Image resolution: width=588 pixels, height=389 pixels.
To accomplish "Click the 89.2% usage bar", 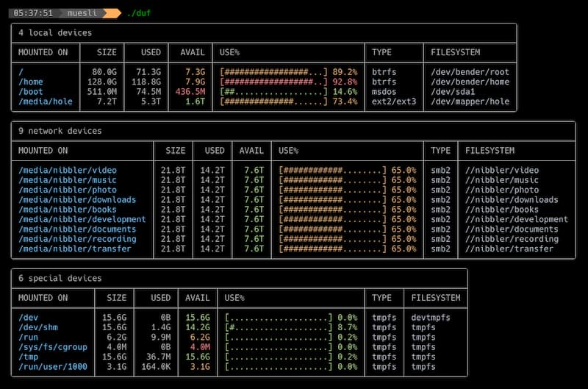I will 273,72.
